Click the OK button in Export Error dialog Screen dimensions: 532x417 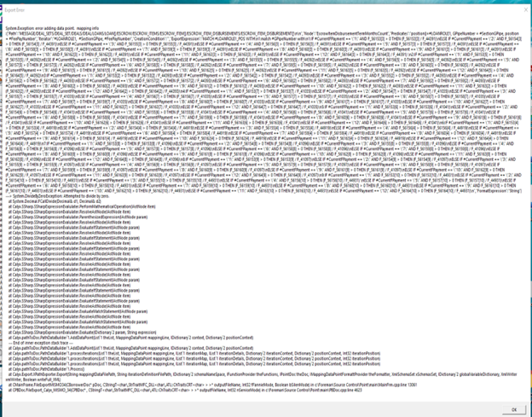(x=514, y=409)
